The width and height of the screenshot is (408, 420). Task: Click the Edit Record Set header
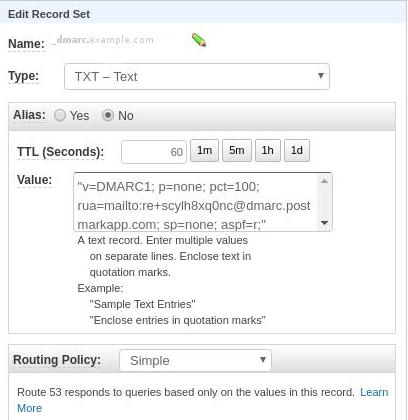[x=49, y=14]
